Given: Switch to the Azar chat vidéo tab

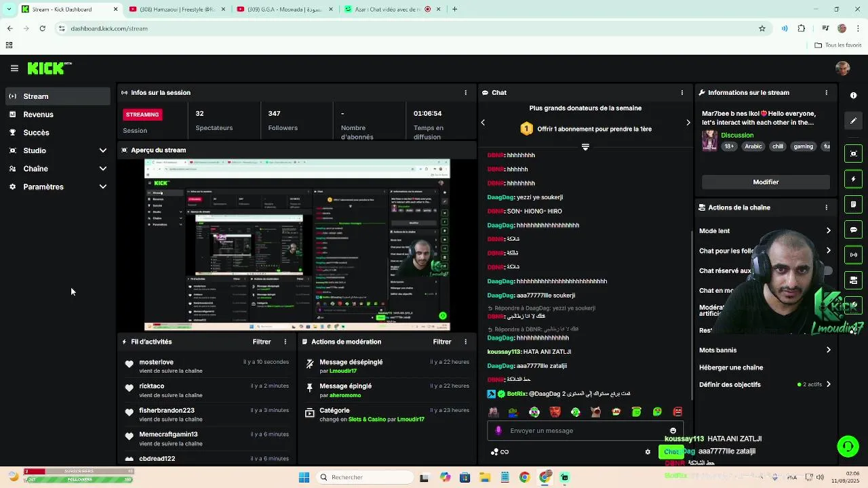Looking at the screenshot, I should 393,9.
